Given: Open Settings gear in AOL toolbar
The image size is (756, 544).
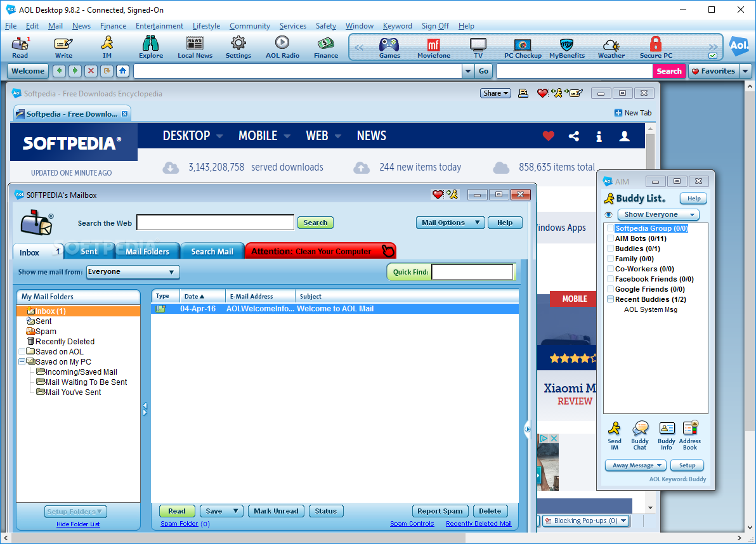Looking at the screenshot, I should [238, 47].
